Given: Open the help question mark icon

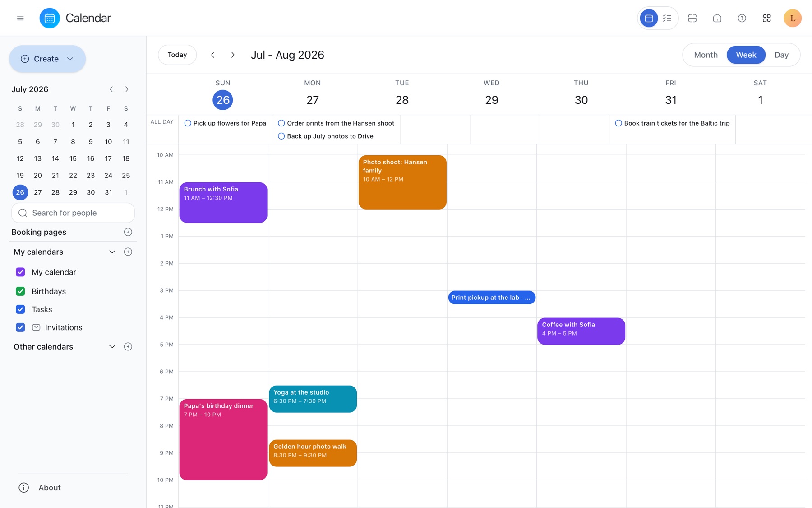Looking at the screenshot, I should (x=742, y=18).
